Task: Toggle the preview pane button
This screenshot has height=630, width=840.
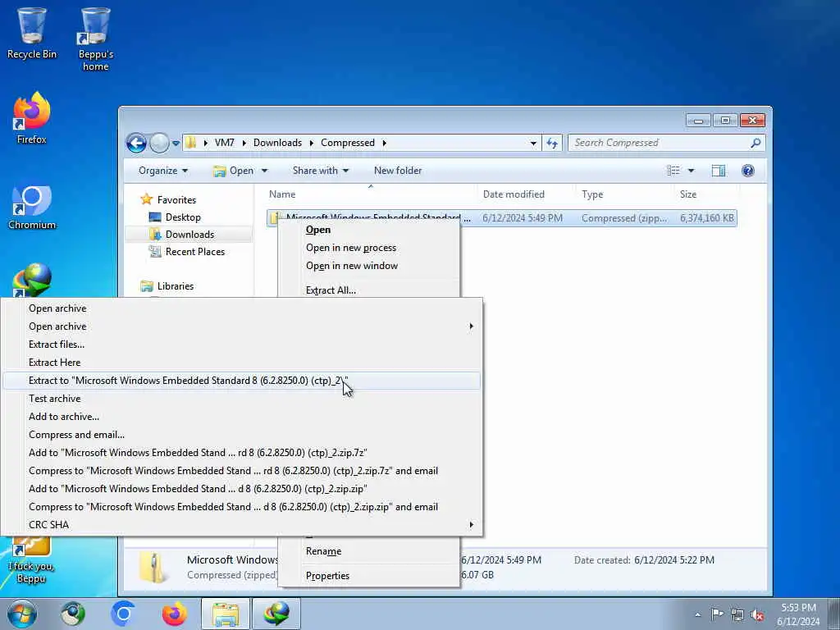Action: (x=719, y=171)
